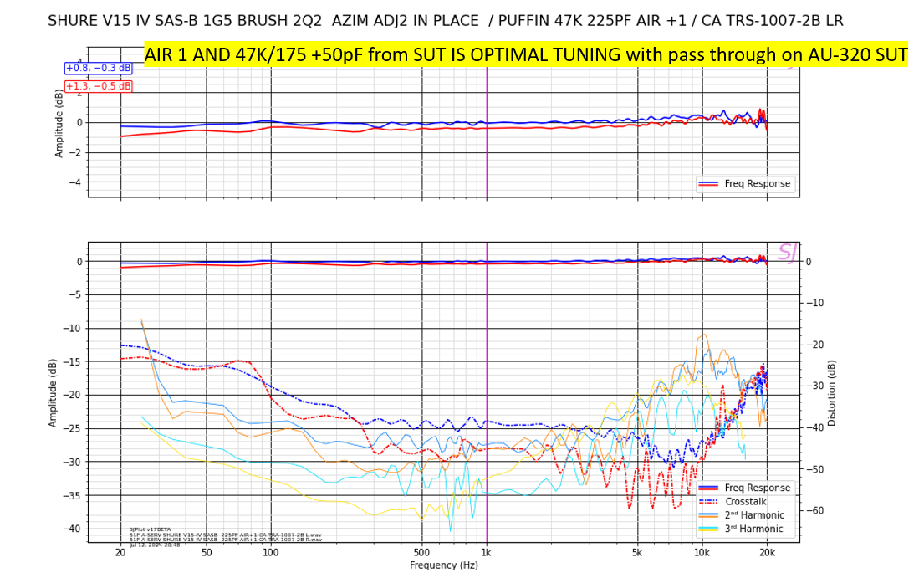Click the "5k" frequency tick label
Viewport: 924px width, 578px height.
click(637, 553)
